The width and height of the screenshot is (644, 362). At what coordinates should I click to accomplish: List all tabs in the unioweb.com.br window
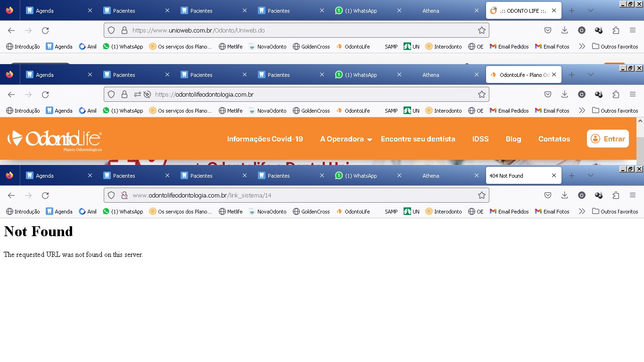591,11
